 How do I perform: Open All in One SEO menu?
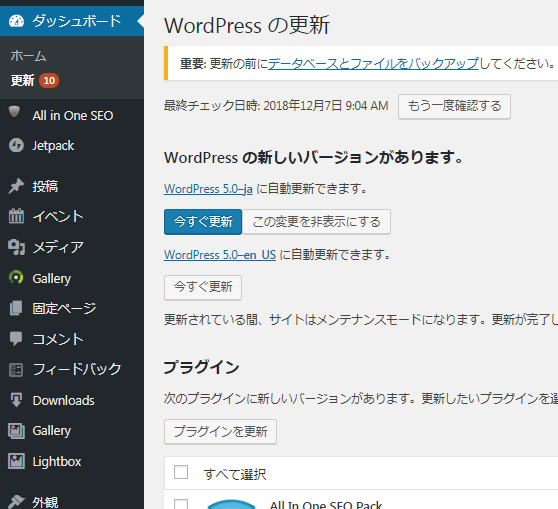pyautogui.click(x=72, y=115)
